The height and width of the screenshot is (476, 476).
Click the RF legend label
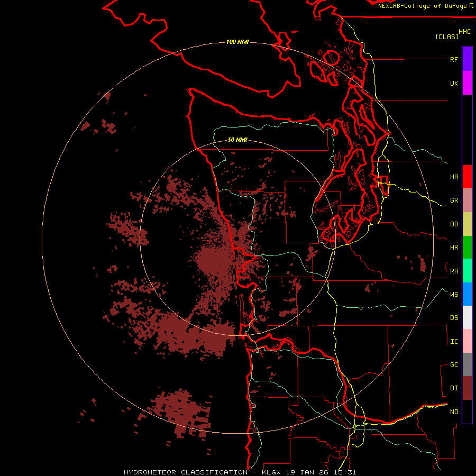pyautogui.click(x=454, y=59)
